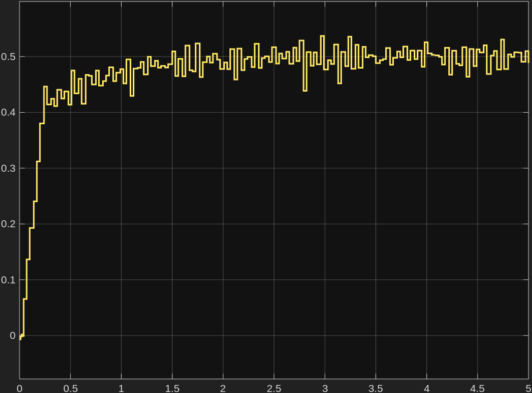This screenshot has width=532, height=393.
Task: Click the y-axis tick label 0.5
Action: point(9,57)
